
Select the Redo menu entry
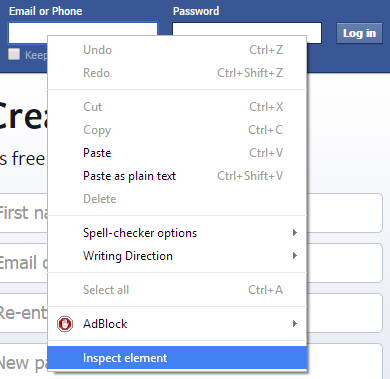(x=177, y=73)
